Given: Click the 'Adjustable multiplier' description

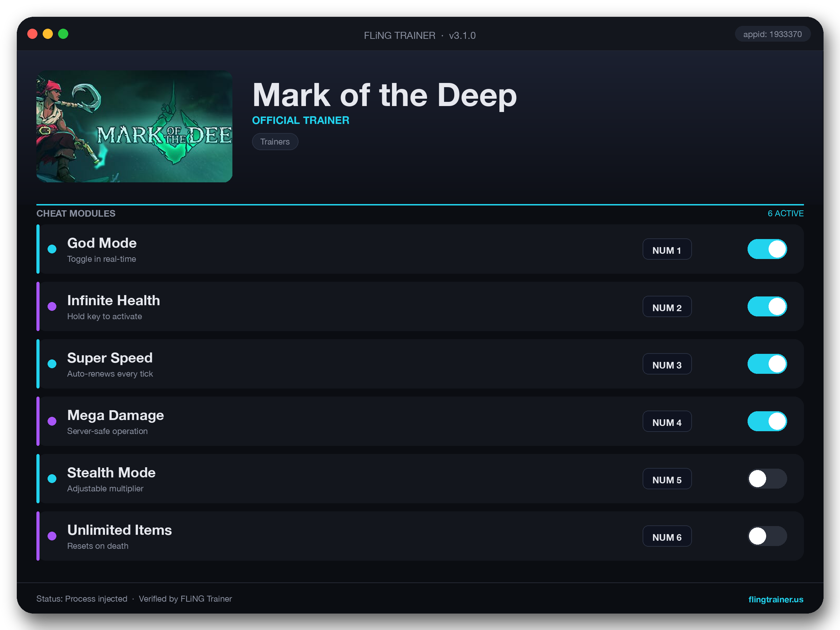Looking at the screenshot, I should 105,488.
